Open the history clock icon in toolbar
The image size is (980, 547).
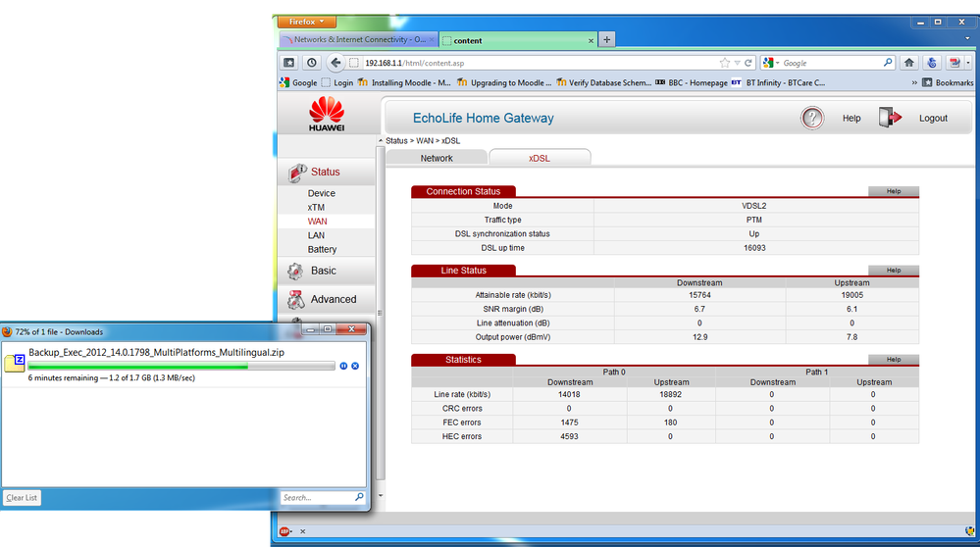pyautogui.click(x=311, y=63)
